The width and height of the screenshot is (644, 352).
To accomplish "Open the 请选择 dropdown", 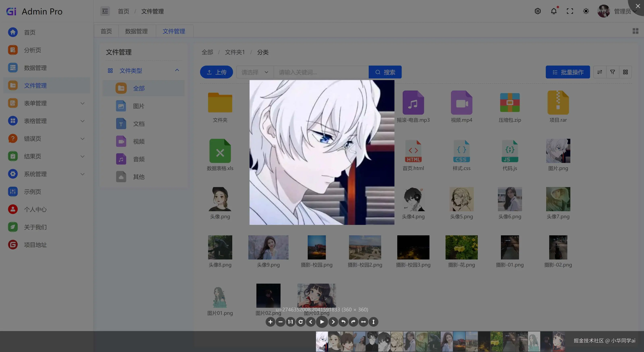I will (x=255, y=72).
